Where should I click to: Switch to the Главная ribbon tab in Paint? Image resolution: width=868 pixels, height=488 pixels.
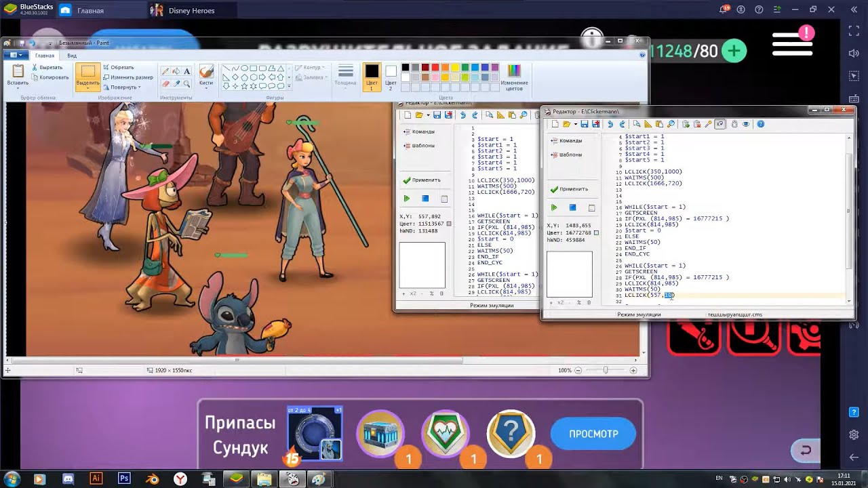tap(45, 56)
